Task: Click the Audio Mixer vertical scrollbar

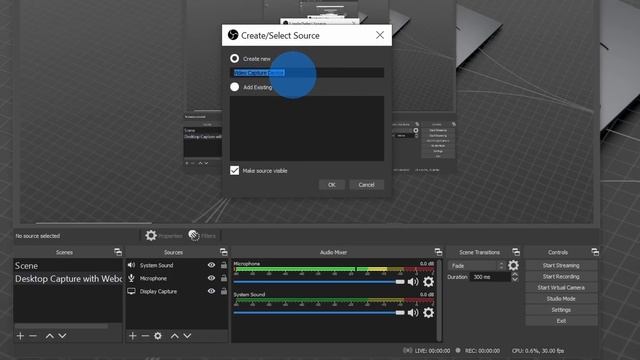Action: pos(439,300)
